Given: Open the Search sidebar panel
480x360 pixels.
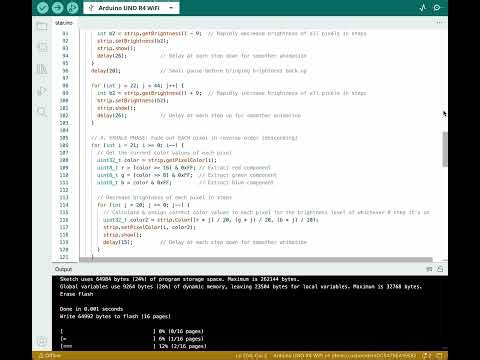Looking at the screenshot, I should pos(42,111).
